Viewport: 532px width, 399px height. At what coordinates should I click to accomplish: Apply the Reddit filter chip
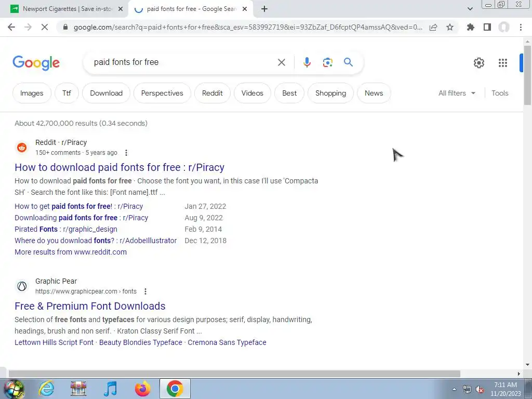212,93
